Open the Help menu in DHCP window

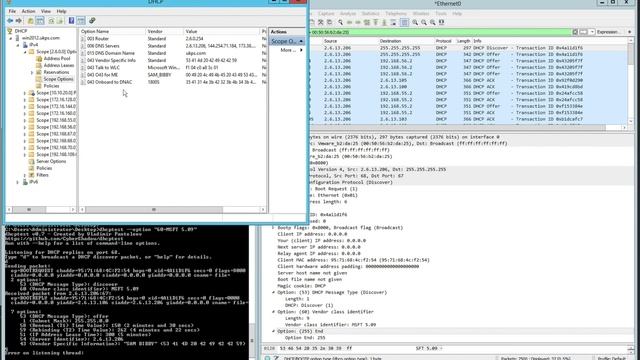tap(61, 11)
